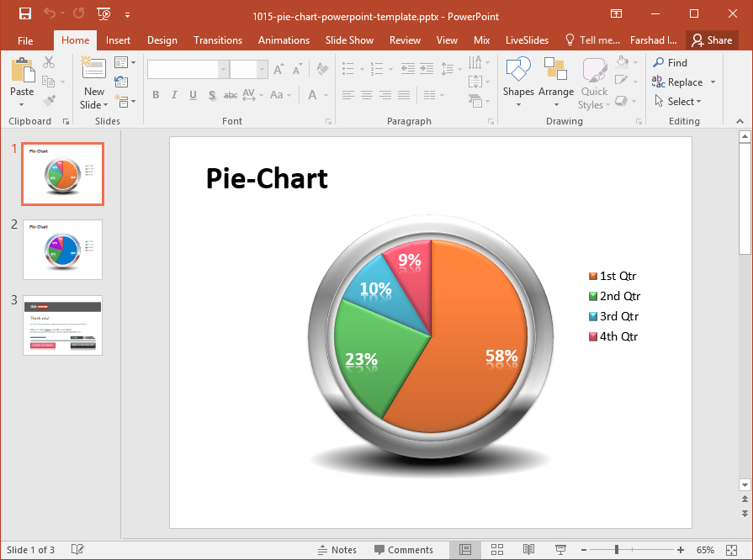Open the Select dropdown in Editing group

tap(680, 102)
